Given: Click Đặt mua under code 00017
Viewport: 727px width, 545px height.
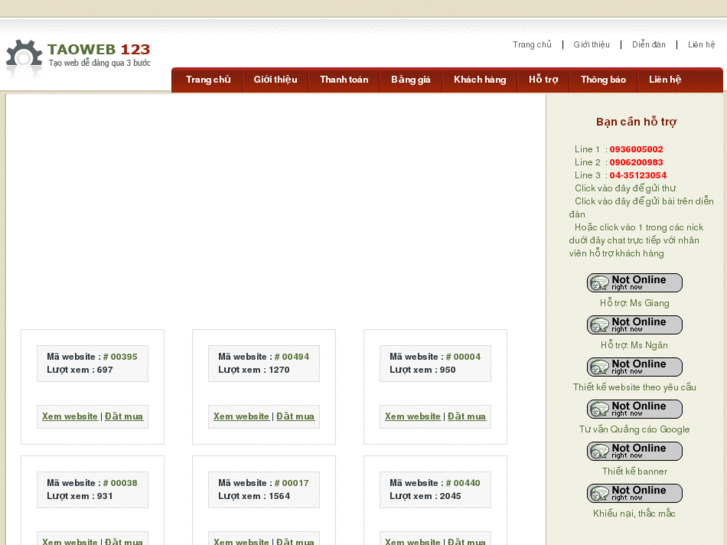Looking at the screenshot, I should point(295,541).
